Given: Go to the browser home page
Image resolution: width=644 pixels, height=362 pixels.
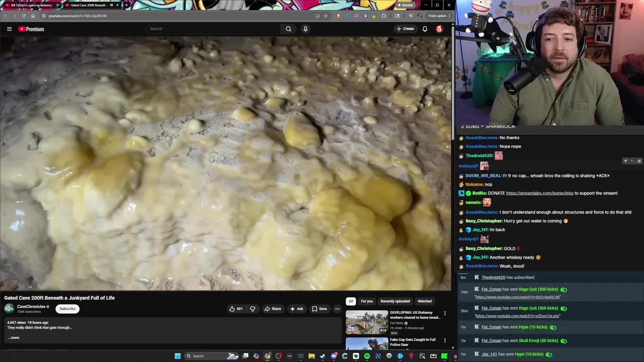Looking at the screenshot, I should pos(33,16).
